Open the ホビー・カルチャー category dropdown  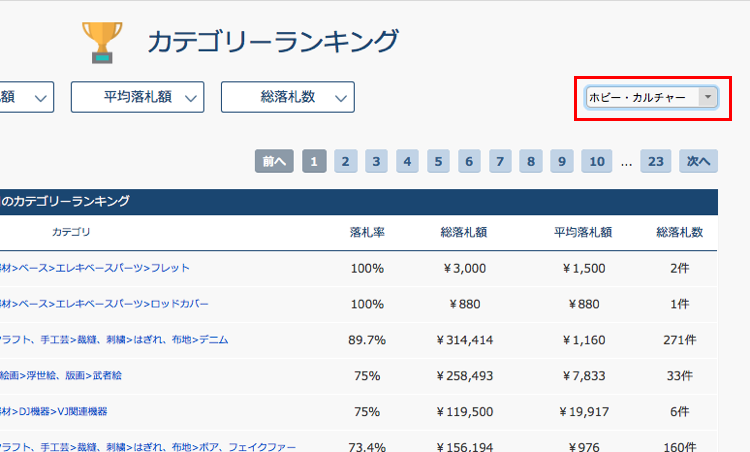(651, 97)
